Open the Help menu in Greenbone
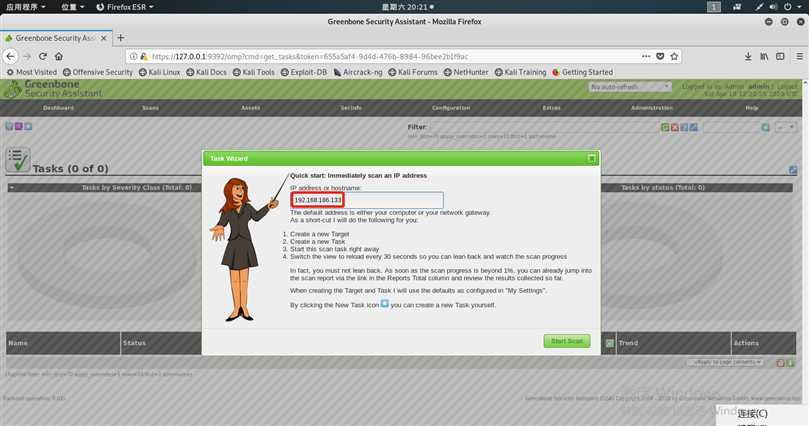Screen dimensions: 809x426 (752, 108)
